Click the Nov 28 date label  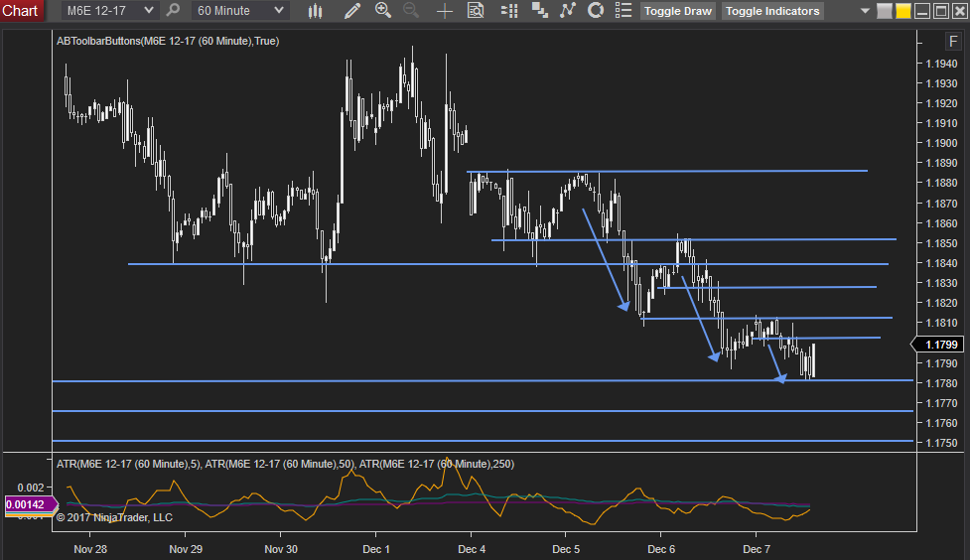(x=90, y=549)
